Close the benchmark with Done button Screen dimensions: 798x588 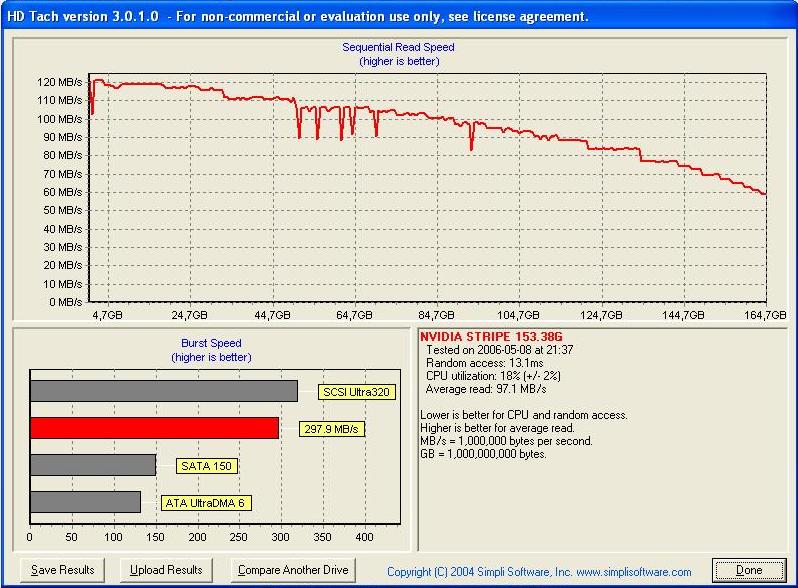748,570
